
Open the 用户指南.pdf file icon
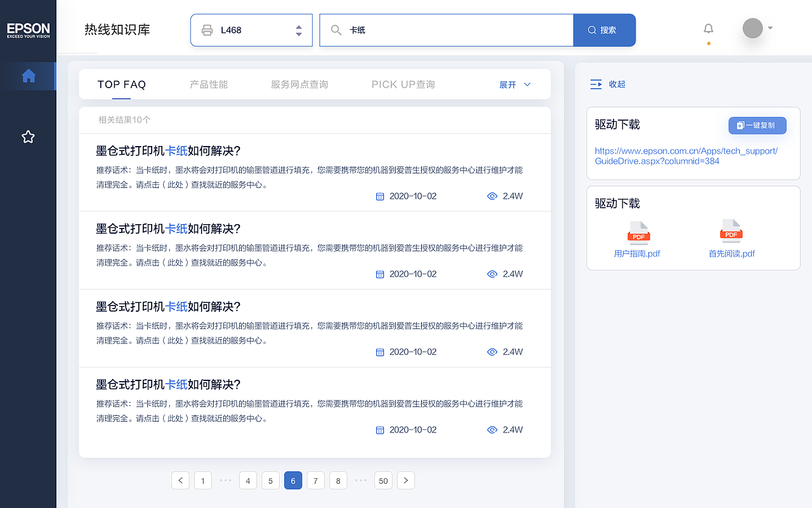[639, 232]
